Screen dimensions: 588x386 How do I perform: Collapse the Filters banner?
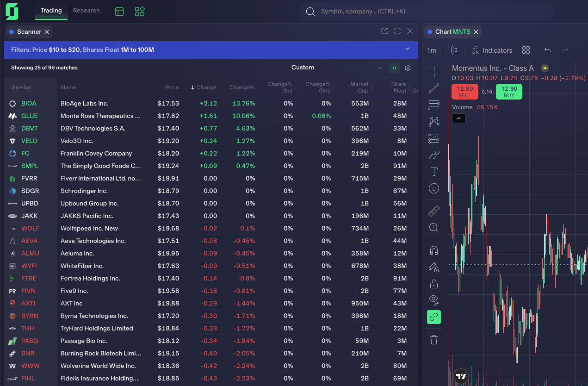click(x=407, y=49)
